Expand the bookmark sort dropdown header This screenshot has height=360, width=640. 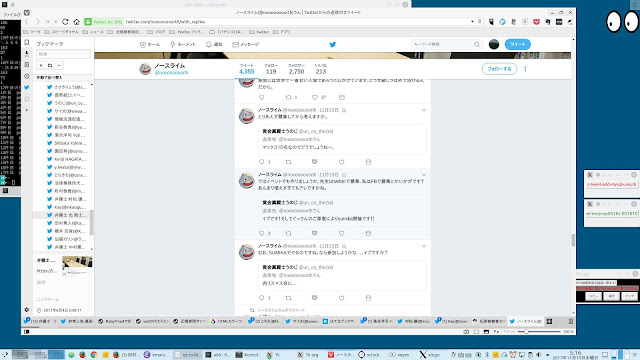[x=63, y=77]
